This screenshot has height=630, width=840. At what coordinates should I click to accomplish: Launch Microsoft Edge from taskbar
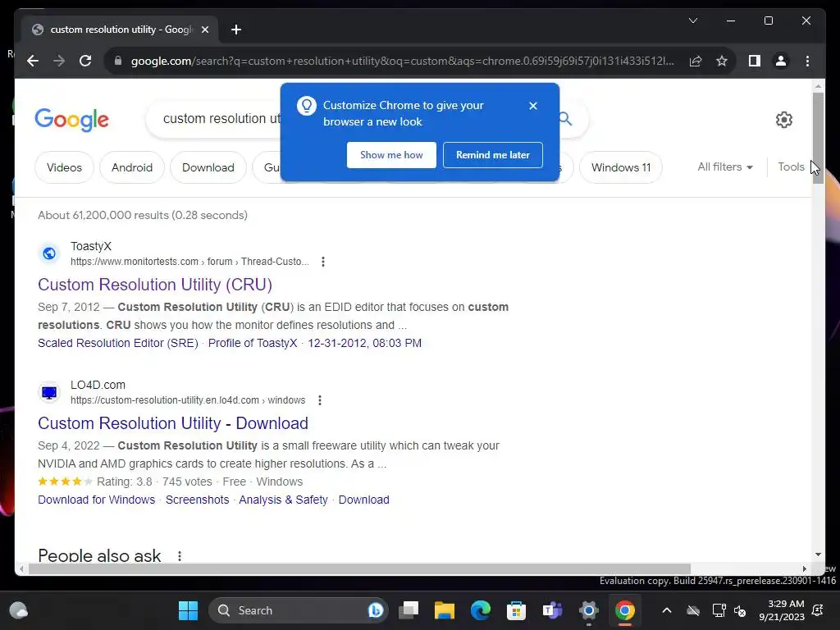point(481,610)
